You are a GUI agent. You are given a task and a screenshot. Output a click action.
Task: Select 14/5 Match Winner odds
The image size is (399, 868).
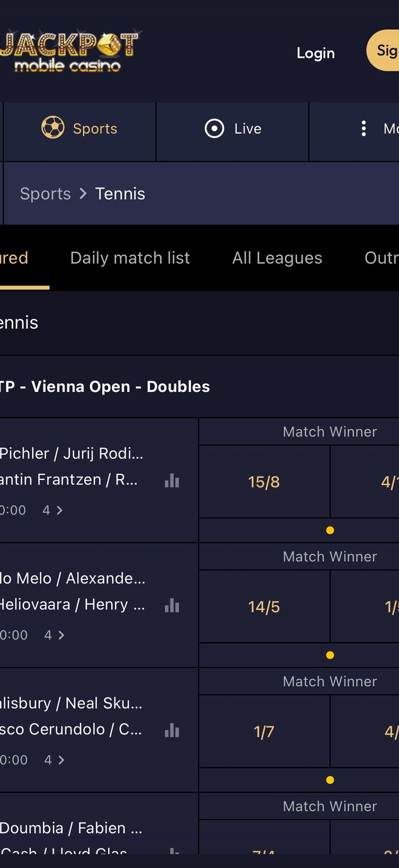pos(264,607)
